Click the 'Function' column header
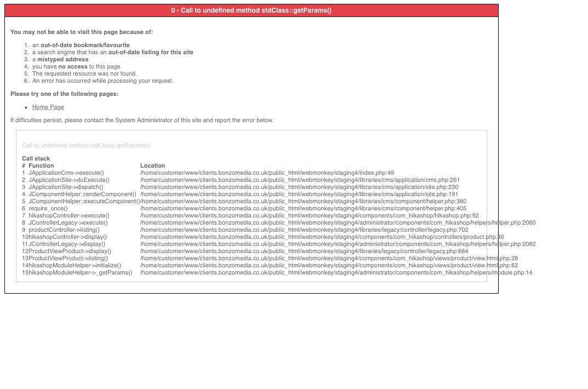Image resolution: width=588 pixels, height=389 pixels. 41,165
